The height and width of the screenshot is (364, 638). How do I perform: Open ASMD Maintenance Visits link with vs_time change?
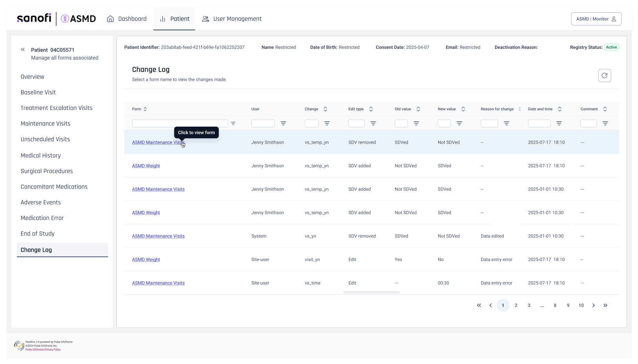[158, 283]
